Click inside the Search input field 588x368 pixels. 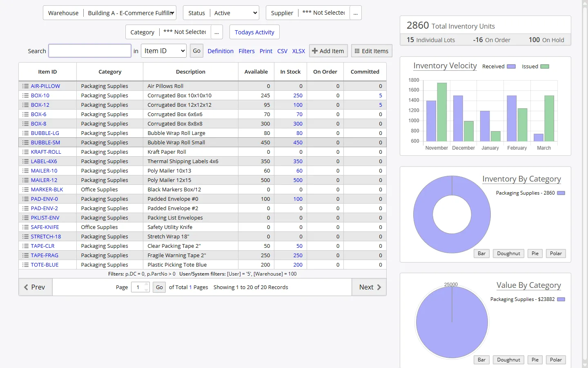(x=89, y=51)
